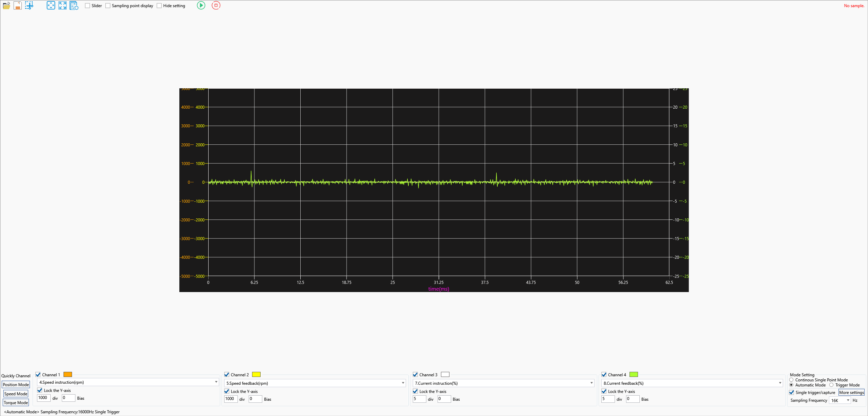Expand the Channel 4 Current feedback dropdown
The height and width of the screenshot is (416, 868).
780,383
